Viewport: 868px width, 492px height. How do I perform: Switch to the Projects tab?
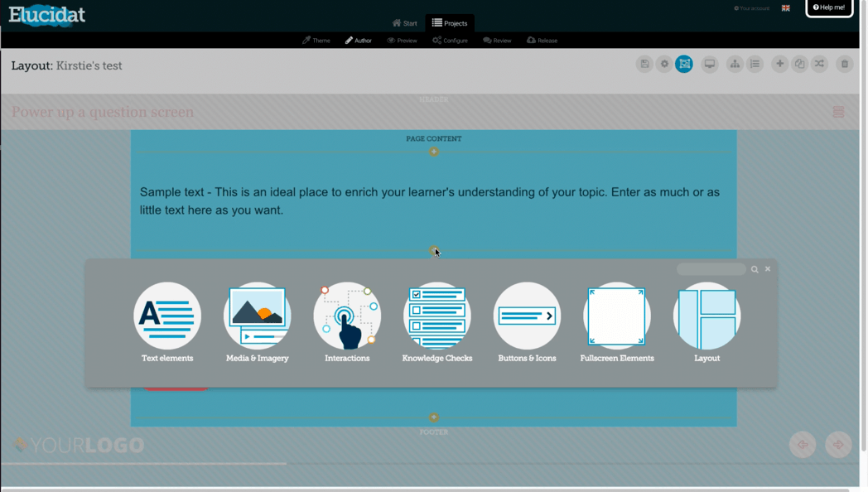point(450,23)
